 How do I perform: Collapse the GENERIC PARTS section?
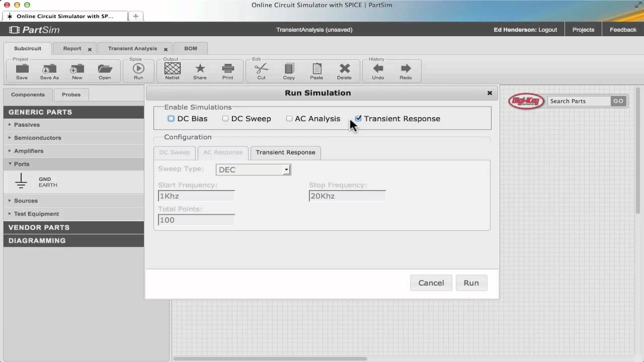[73, 112]
